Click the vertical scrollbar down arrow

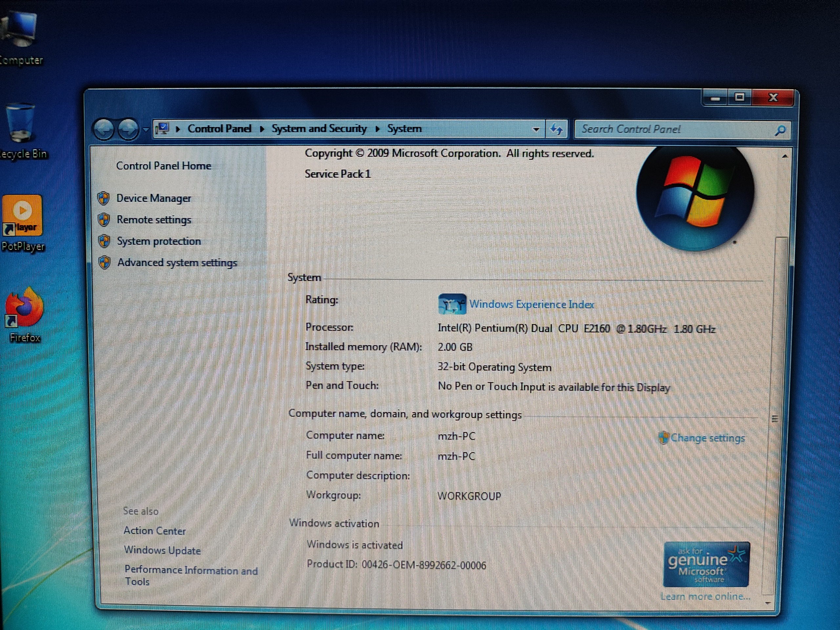tap(768, 603)
